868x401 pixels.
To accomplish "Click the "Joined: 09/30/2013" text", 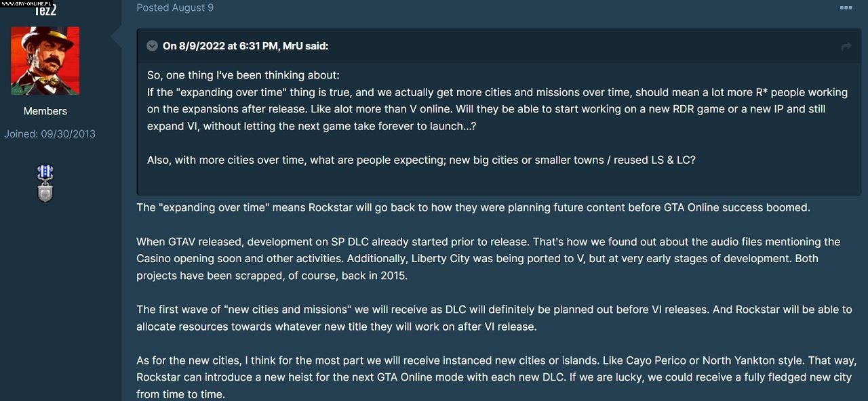I will pyautogui.click(x=50, y=133).
